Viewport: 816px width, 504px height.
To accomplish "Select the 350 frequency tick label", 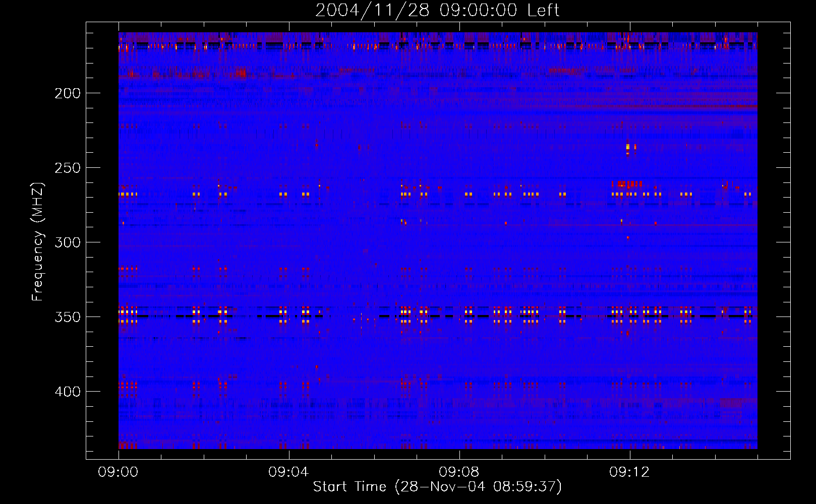I will (68, 317).
